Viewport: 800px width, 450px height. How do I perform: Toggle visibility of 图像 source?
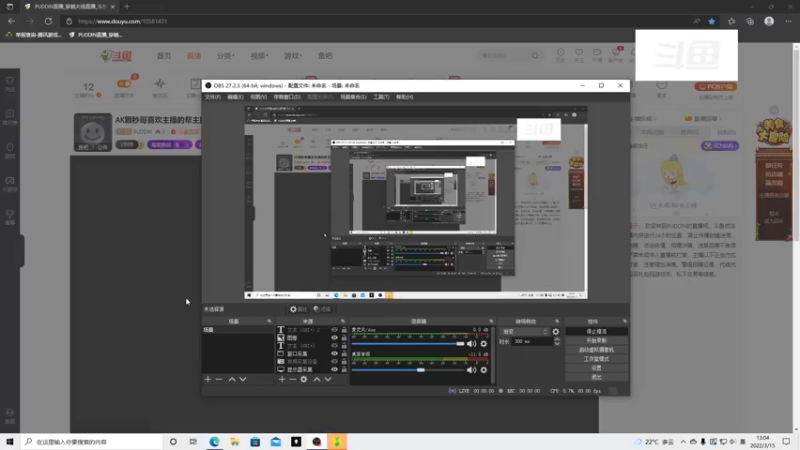pyautogui.click(x=334, y=338)
